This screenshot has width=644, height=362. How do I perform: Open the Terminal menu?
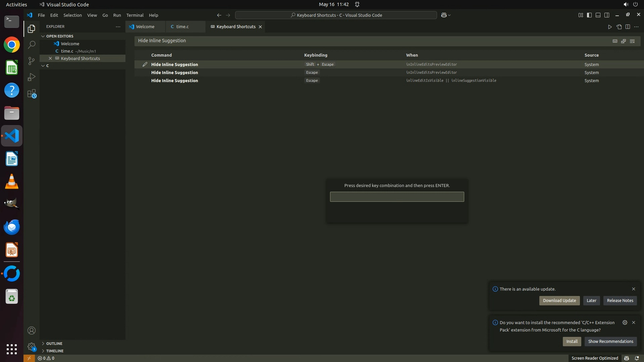click(135, 15)
